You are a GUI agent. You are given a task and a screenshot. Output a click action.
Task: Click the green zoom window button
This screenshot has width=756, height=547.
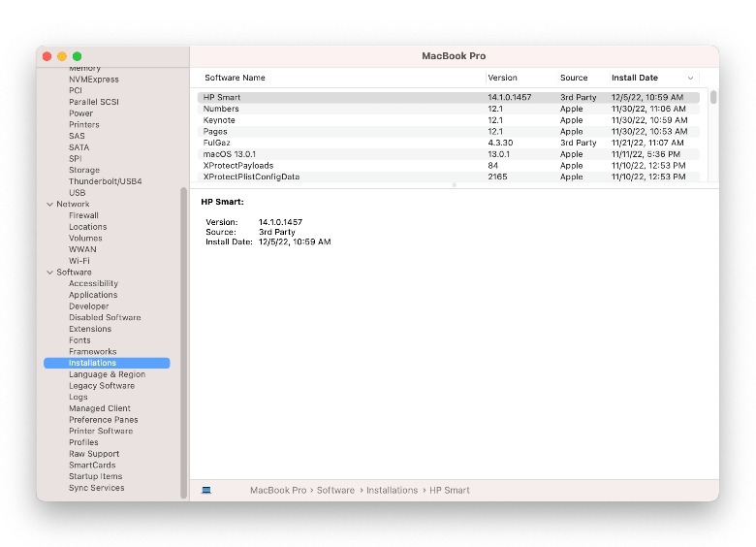point(78,56)
